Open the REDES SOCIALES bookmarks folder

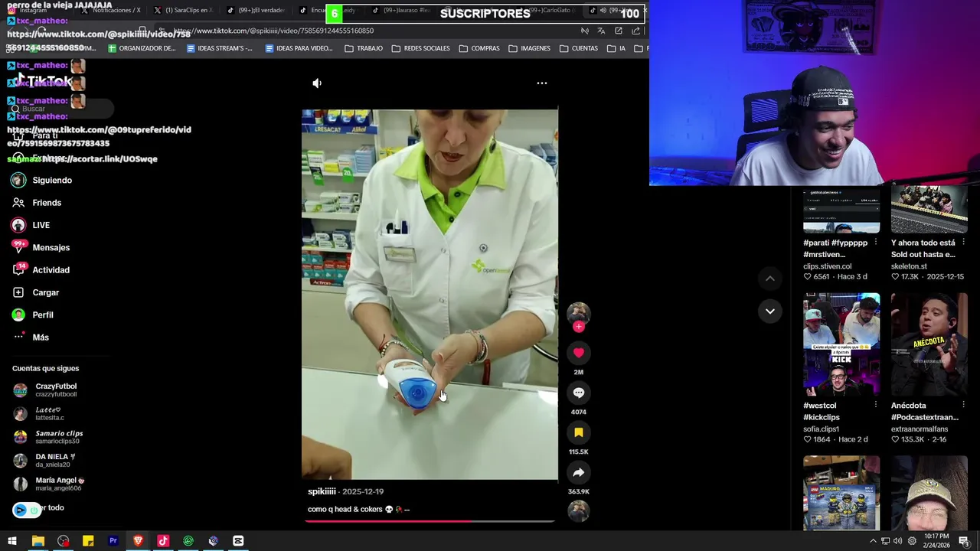tap(420, 48)
